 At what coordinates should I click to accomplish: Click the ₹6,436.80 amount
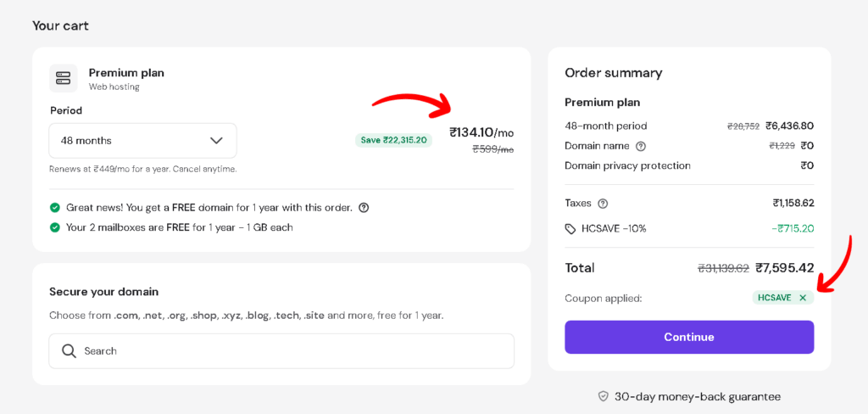789,126
